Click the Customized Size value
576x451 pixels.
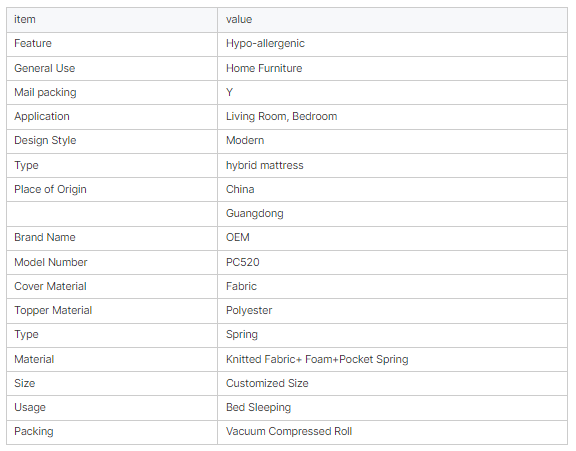click(267, 383)
